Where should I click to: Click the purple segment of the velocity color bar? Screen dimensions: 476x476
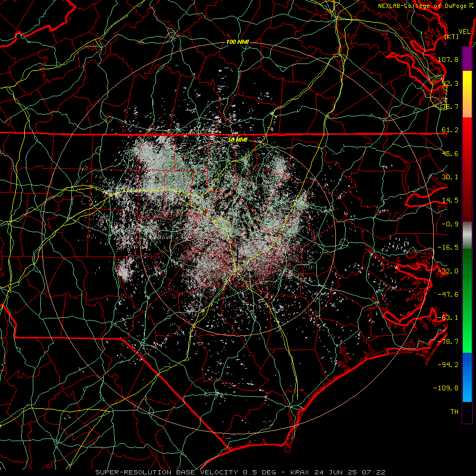tap(467, 59)
